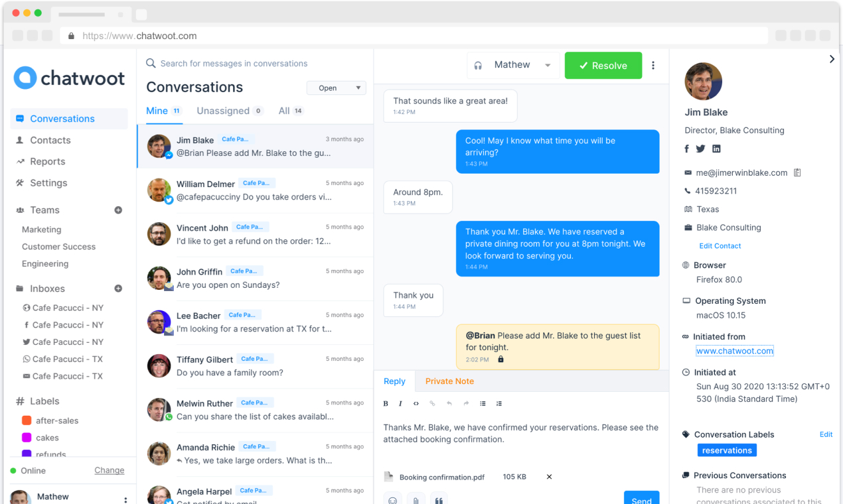Resolve the current conversation
843x504 pixels.
coord(603,65)
